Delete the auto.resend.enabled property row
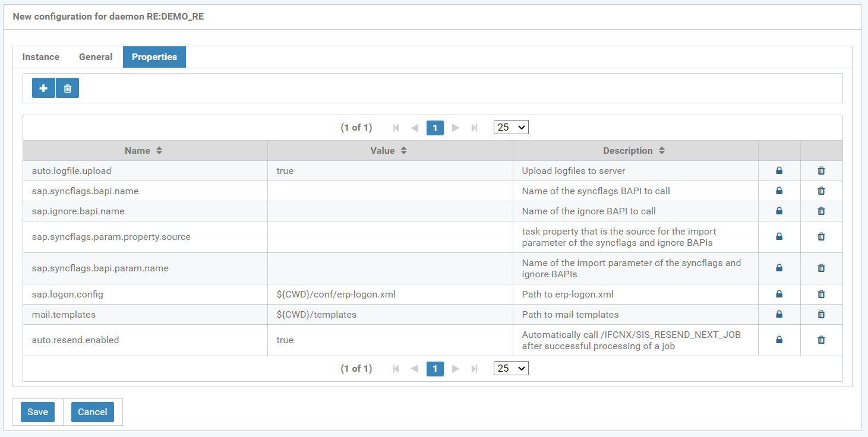Image resolution: width=868 pixels, height=437 pixels. (x=821, y=340)
